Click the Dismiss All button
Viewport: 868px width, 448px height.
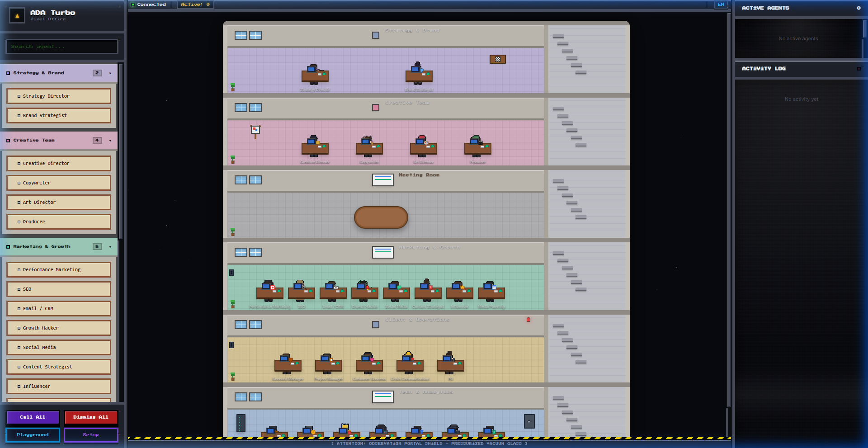pyautogui.click(x=91, y=417)
